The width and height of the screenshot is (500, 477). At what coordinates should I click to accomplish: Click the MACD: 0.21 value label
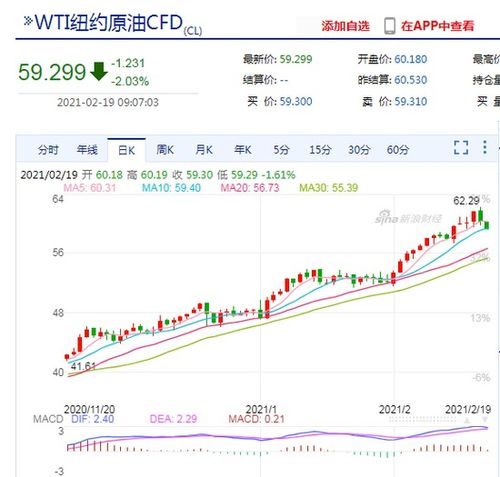tap(256, 419)
